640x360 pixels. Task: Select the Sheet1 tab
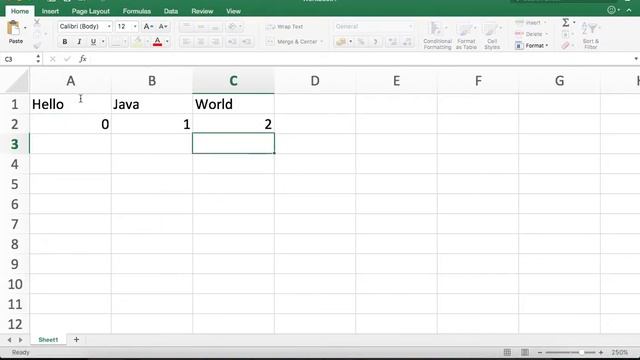(48, 340)
